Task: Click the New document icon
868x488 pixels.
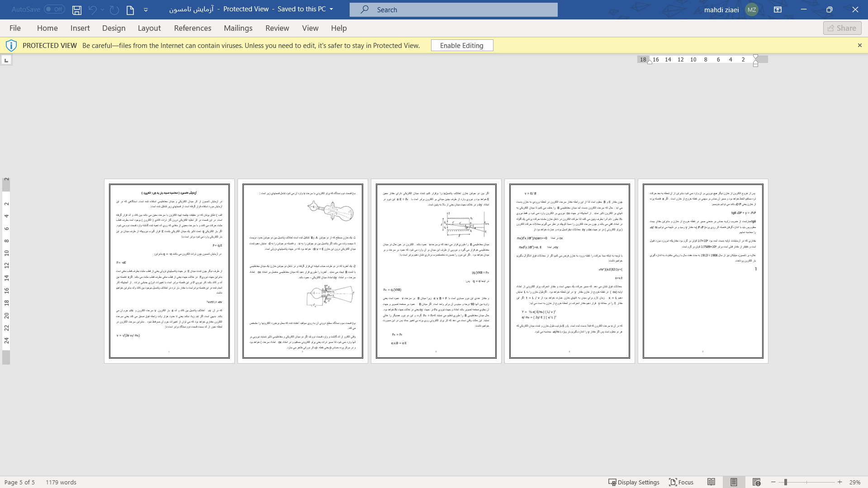Action: 130,9
